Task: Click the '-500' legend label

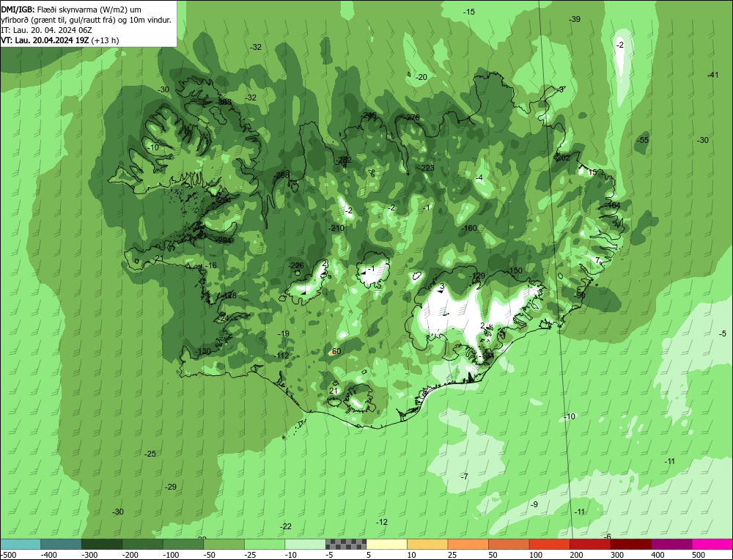Action: tap(8, 555)
